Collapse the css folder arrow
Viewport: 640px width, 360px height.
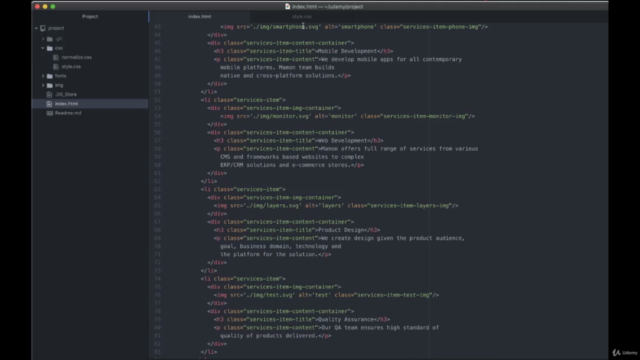pyautogui.click(x=43, y=48)
